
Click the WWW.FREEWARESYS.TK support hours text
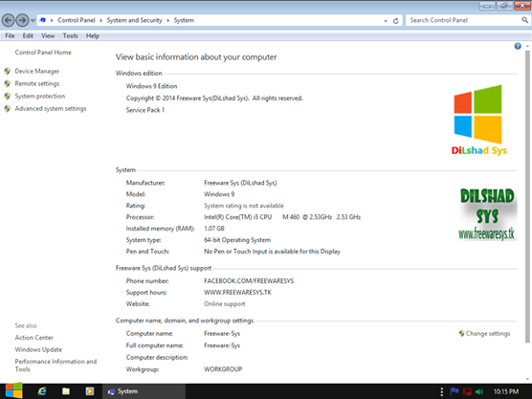coord(237,293)
